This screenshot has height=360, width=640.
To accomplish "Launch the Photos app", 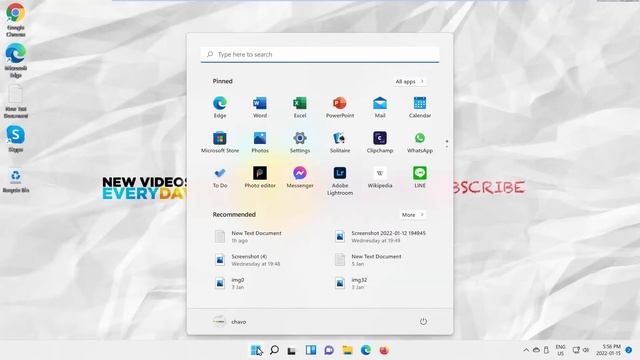I will 260,142.
